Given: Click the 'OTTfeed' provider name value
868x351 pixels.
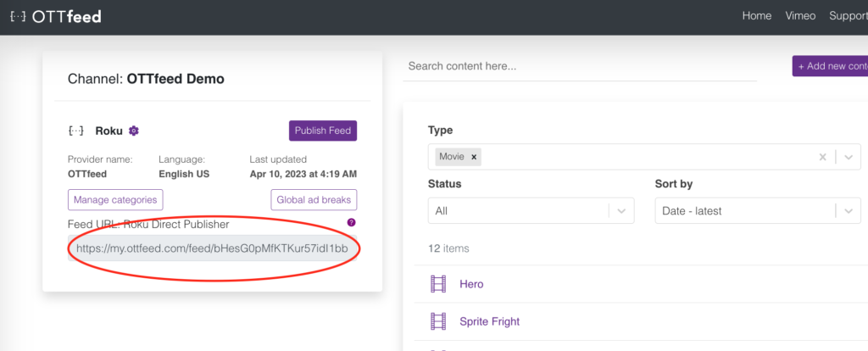Looking at the screenshot, I should coord(87,175).
